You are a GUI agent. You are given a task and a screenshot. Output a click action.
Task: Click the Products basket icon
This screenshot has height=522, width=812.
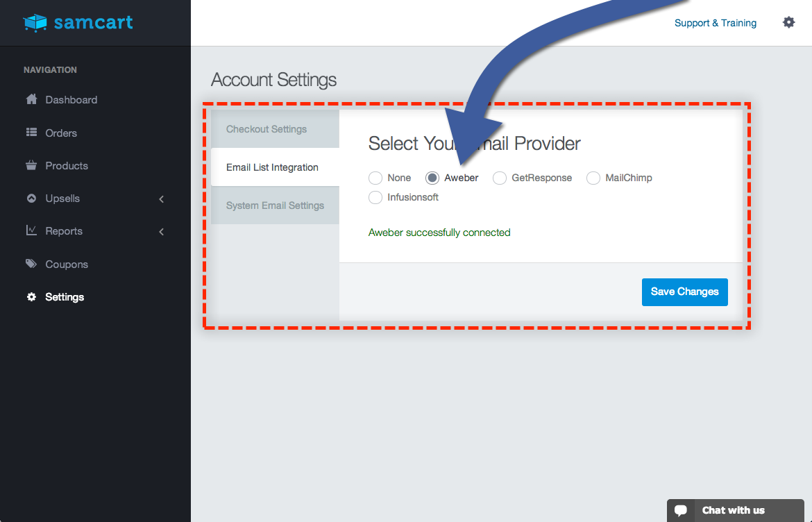(x=32, y=165)
